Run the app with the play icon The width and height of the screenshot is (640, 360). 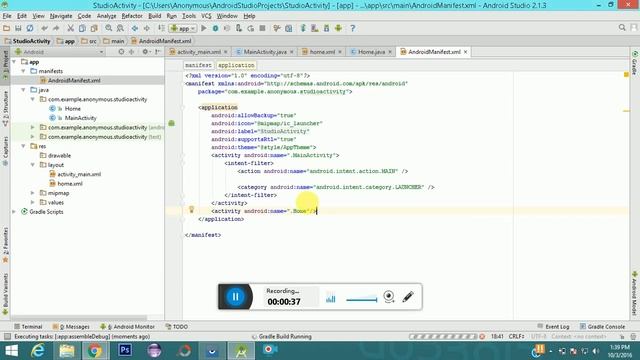(x=204, y=28)
